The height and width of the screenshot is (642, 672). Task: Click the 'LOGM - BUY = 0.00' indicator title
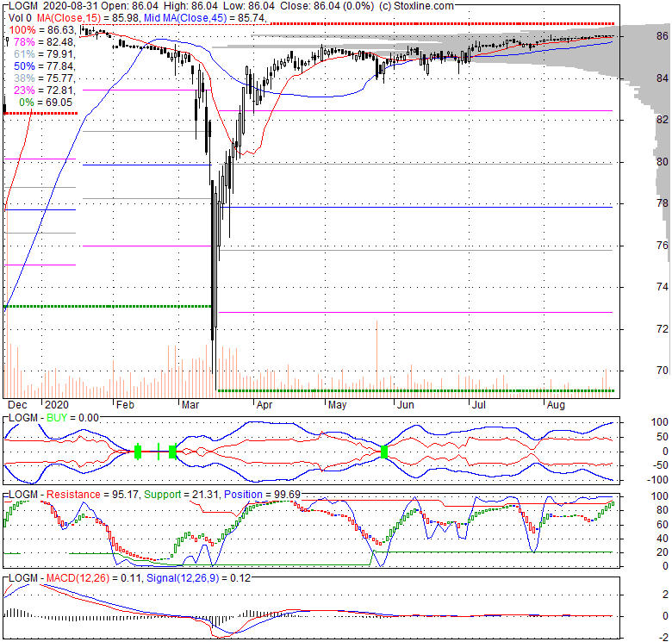(54, 418)
